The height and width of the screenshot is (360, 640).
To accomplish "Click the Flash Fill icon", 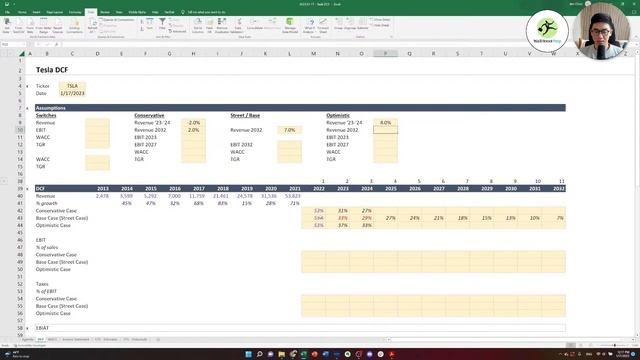I will pyautogui.click(x=209, y=25).
